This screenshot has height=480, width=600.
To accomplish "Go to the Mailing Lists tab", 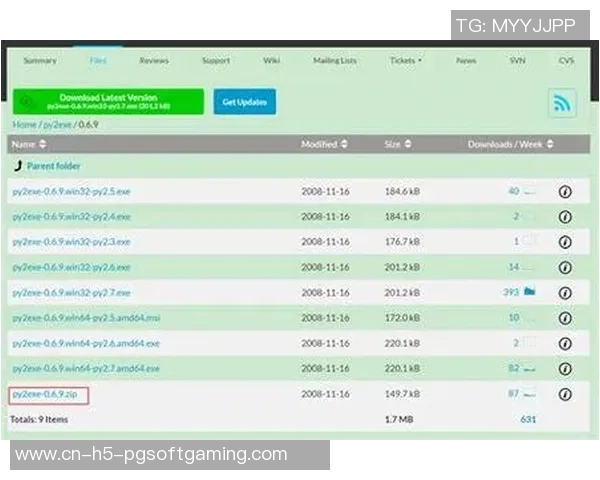I will click(334, 60).
